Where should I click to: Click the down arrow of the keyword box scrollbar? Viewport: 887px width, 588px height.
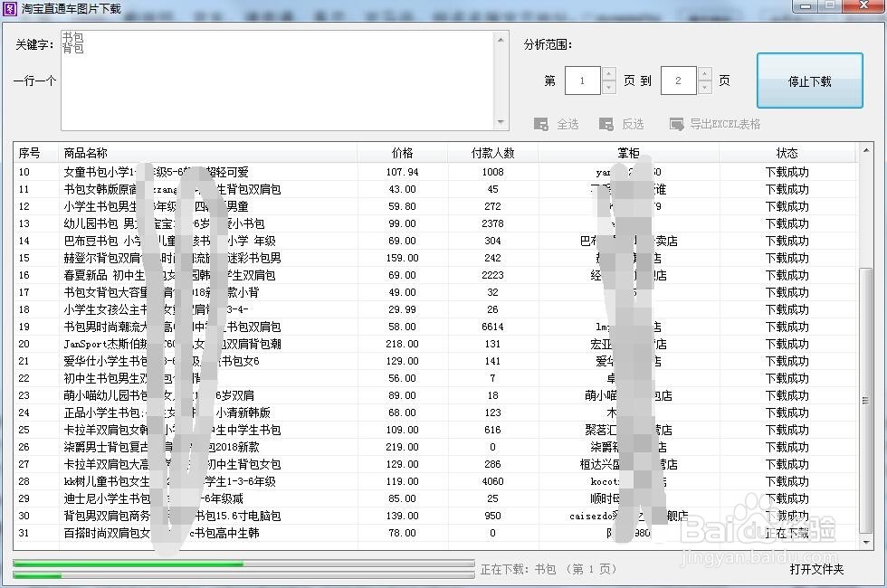coord(500,120)
